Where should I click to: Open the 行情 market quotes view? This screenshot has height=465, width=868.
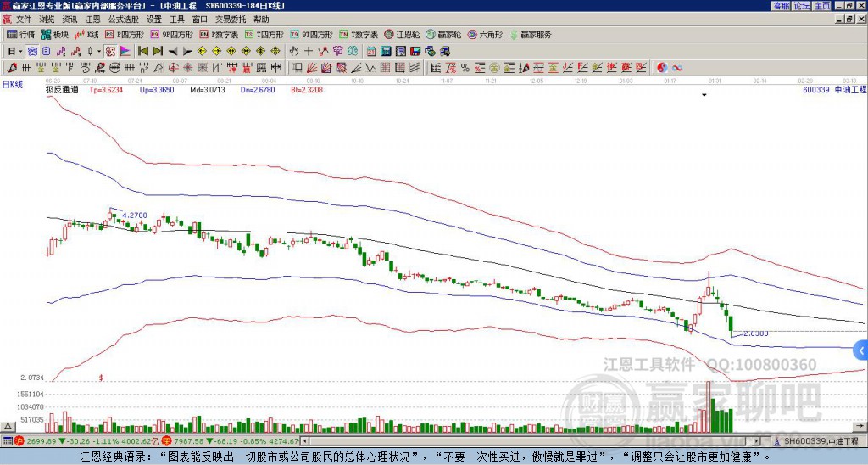coord(20,34)
